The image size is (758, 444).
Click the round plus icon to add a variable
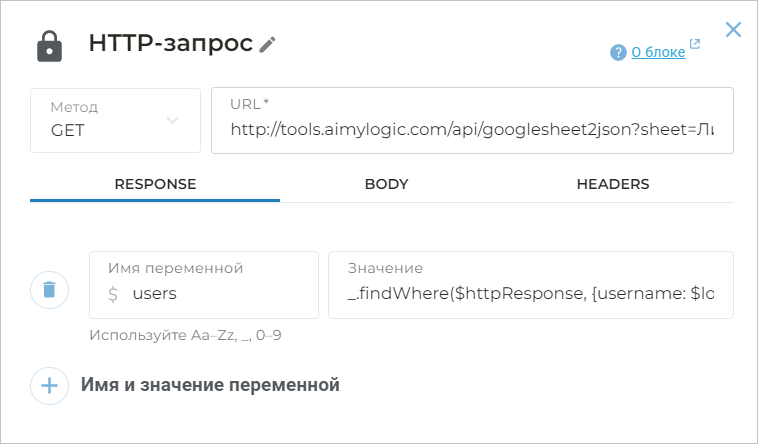point(49,385)
